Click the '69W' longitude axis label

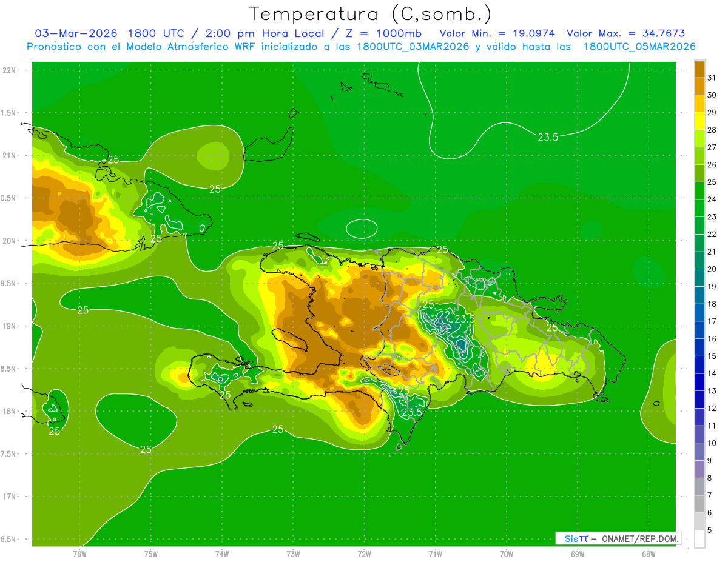point(577,554)
